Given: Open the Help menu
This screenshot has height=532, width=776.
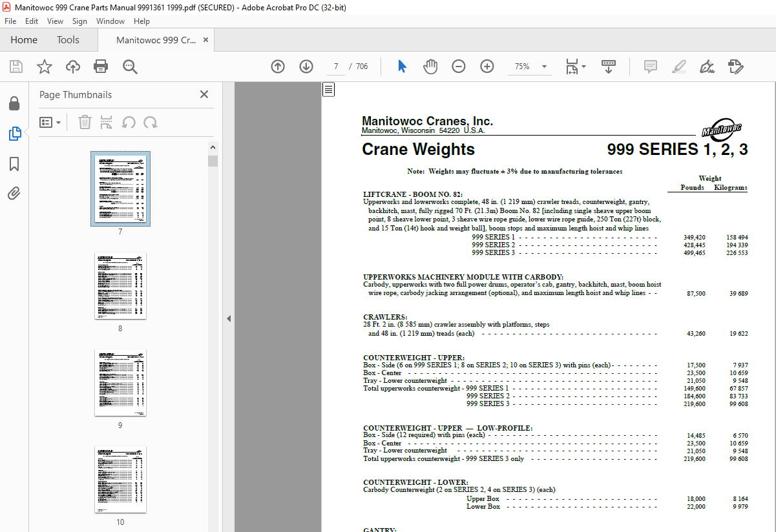Looking at the screenshot, I should [142, 21].
